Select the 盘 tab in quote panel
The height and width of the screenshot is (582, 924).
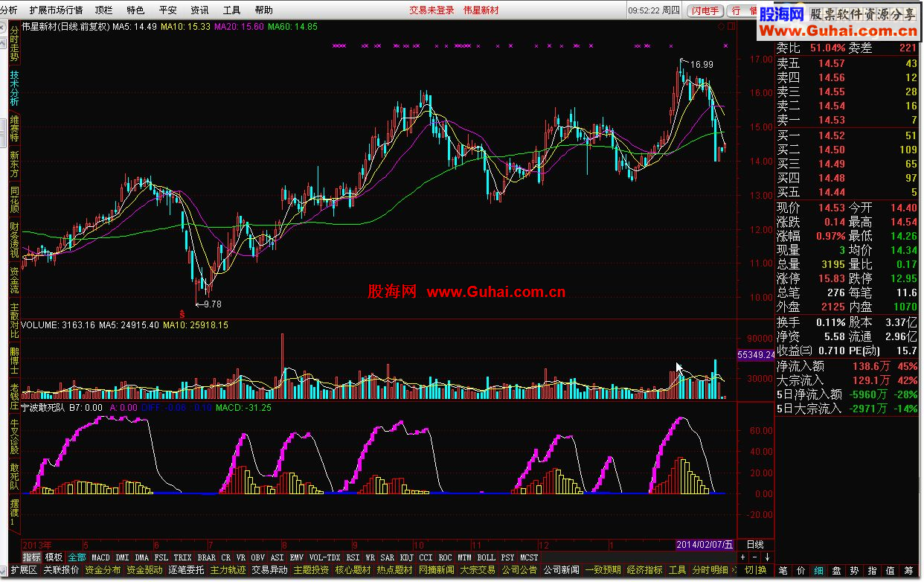click(x=836, y=571)
